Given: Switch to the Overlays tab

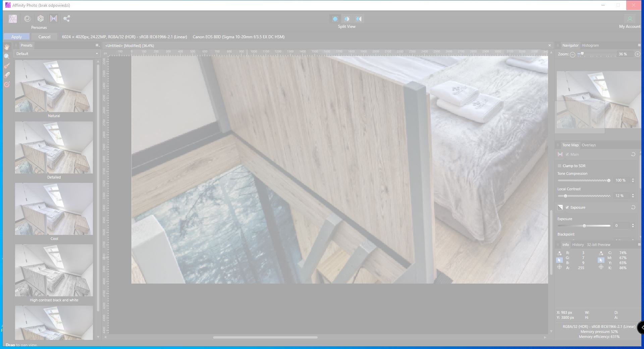Looking at the screenshot, I should click(x=589, y=145).
